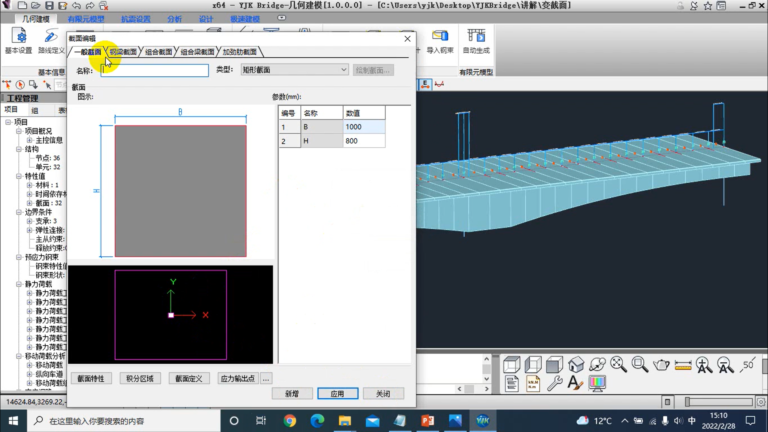Screen dimensions: 768x432
Task: Switch to solid shaded cube view
Action: pos(554,364)
